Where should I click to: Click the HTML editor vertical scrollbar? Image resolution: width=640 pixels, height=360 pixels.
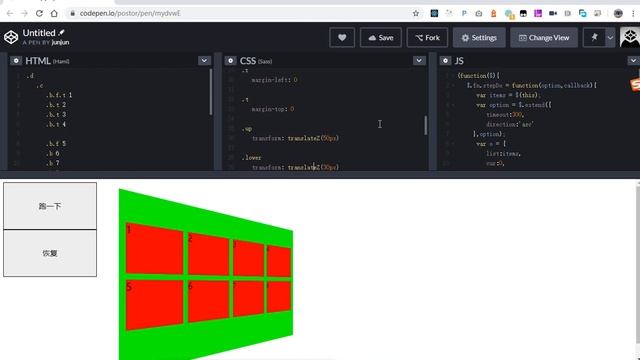click(211, 92)
